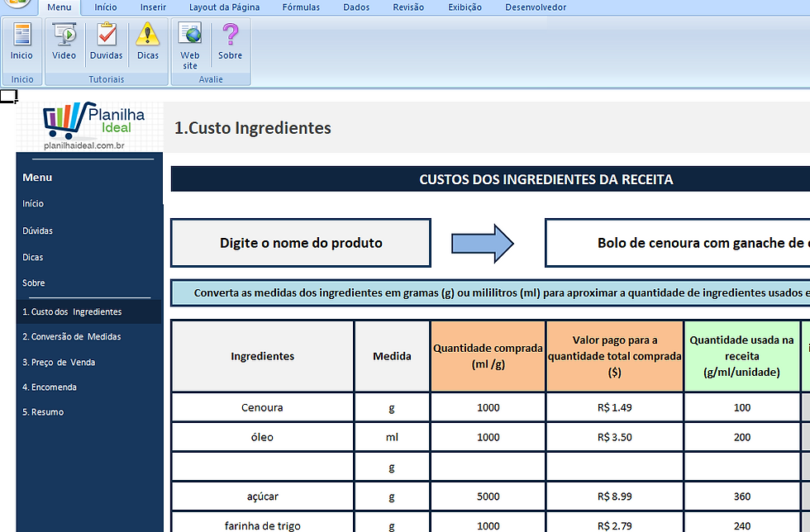Viewport: 810px width, 532px height.
Task: Open the Layout da Página tab
Action: pos(224,7)
